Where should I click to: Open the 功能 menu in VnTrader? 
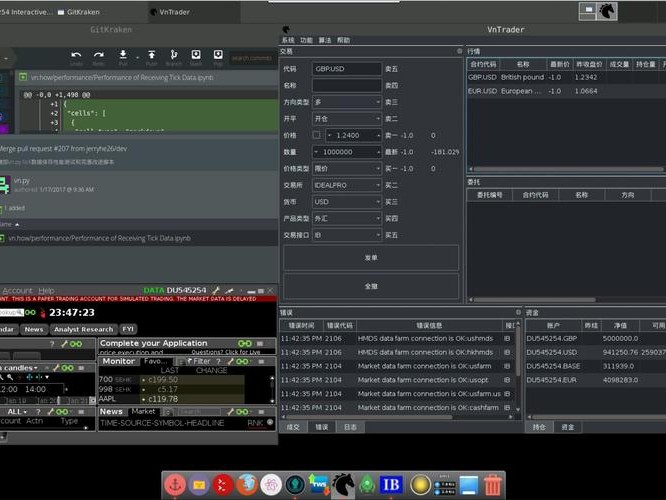tap(306, 40)
